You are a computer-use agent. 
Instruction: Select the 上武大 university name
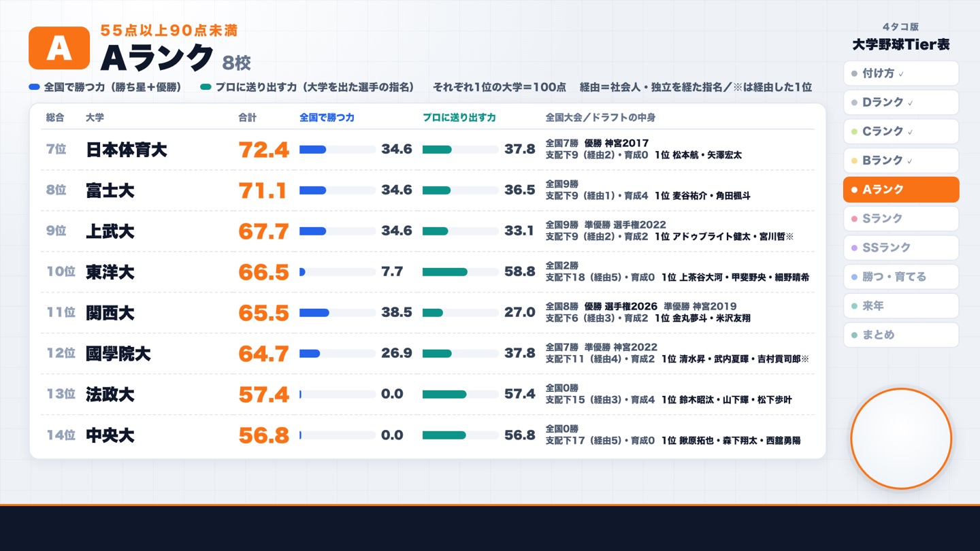(110, 231)
